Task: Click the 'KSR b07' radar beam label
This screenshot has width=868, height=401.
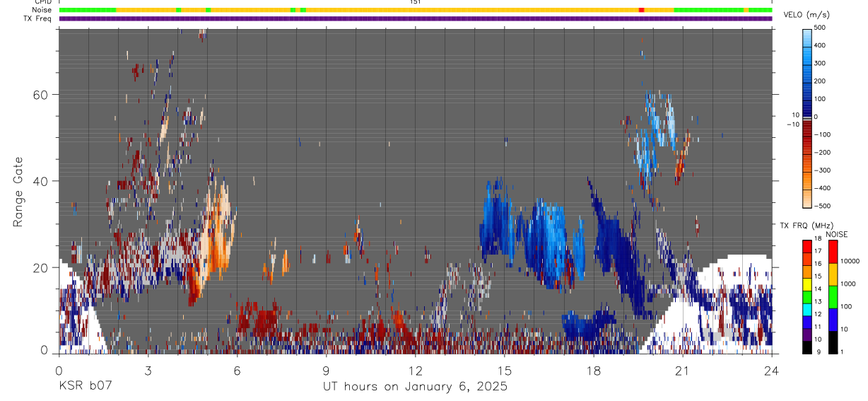Action: (85, 386)
